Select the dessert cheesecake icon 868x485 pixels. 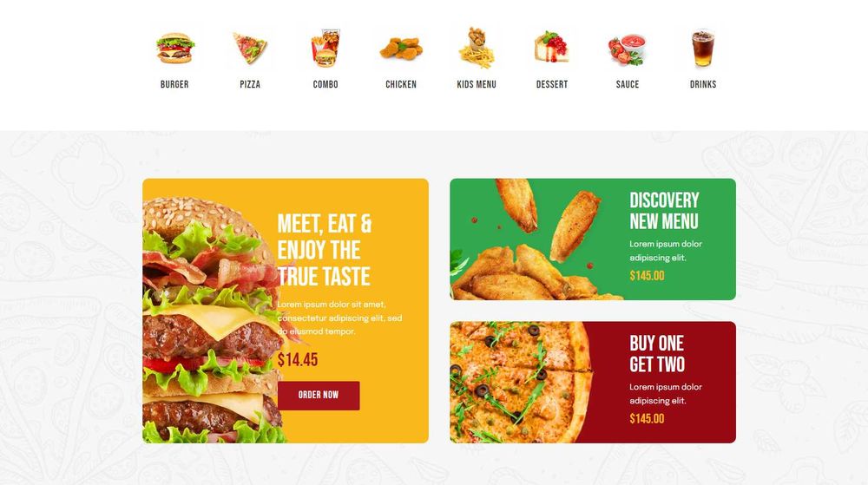551,47
